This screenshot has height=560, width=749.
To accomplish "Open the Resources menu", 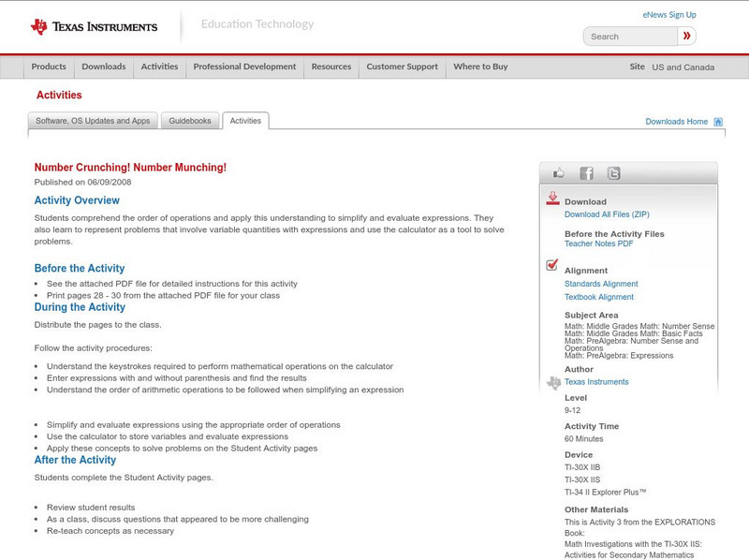I will point(331,66).
